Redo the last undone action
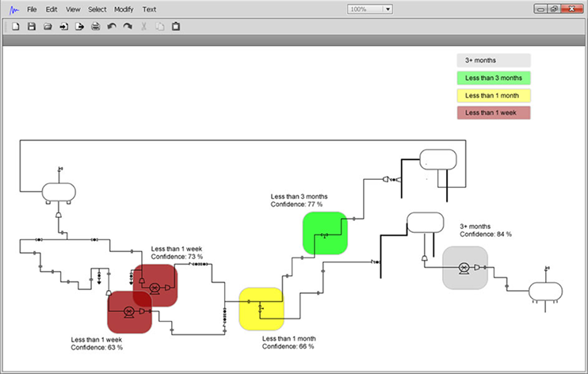The width and height of the screenshot is (588, 374). [128, 26]
